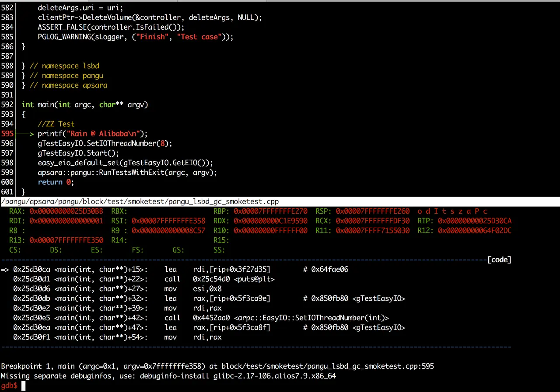The image size is (560, 392).
Task: Click the RSP register value
Action: (x=373, y=212)
